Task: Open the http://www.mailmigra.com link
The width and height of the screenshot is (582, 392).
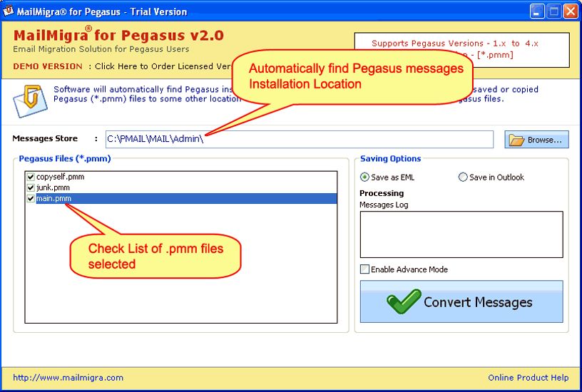Action: point(68,378)
